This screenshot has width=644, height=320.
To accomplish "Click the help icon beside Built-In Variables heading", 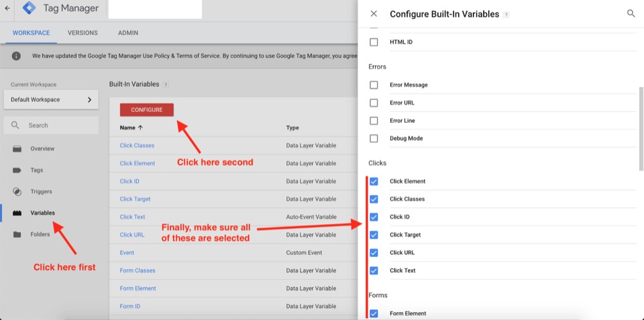I will [165, 85].
